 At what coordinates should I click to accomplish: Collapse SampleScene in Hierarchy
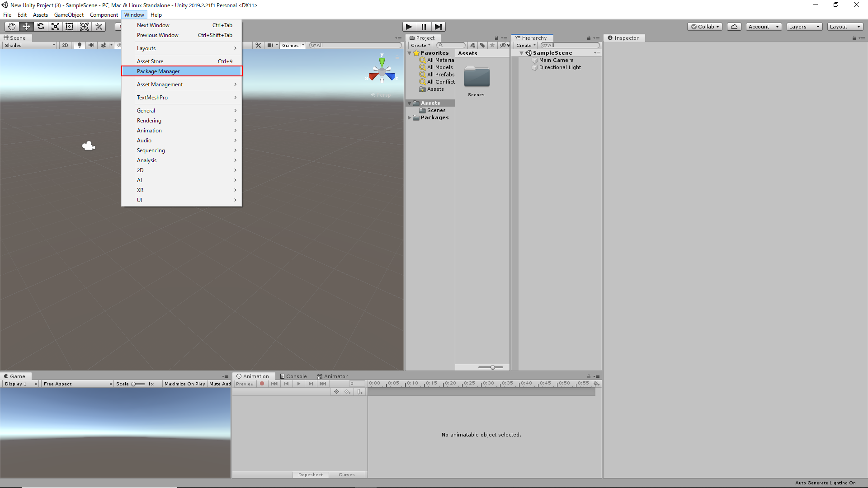[521, 53]
